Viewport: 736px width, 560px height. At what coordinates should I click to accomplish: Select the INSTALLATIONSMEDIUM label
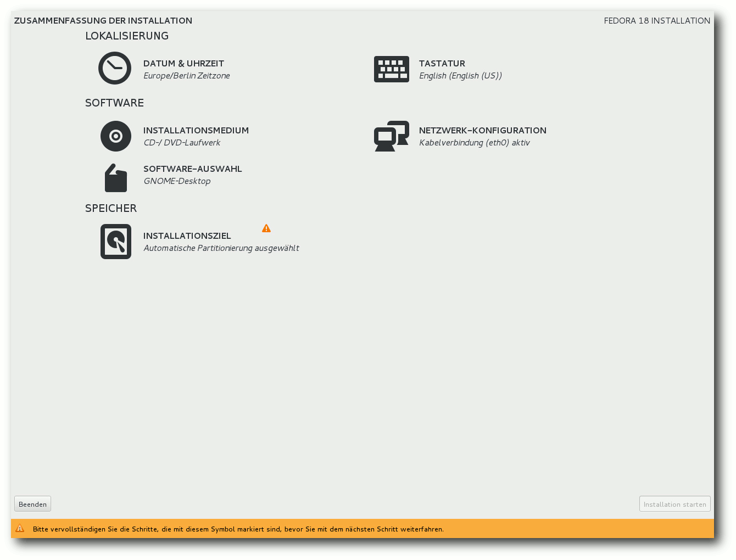pos(196,131)
